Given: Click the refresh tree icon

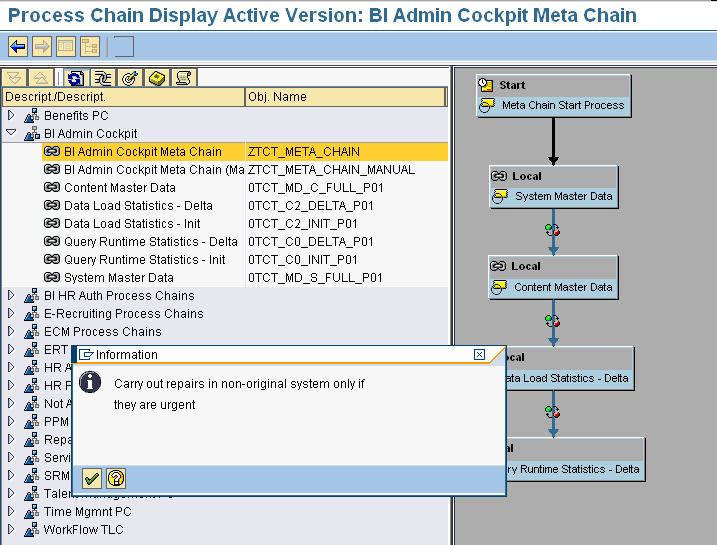Looking at the screenshot, I should pyautogui.click(x=76, y=78).
